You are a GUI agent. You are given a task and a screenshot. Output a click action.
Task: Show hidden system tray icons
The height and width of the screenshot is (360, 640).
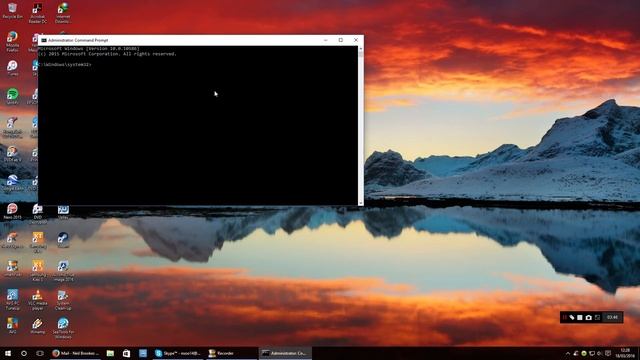[x=568, y=353]
